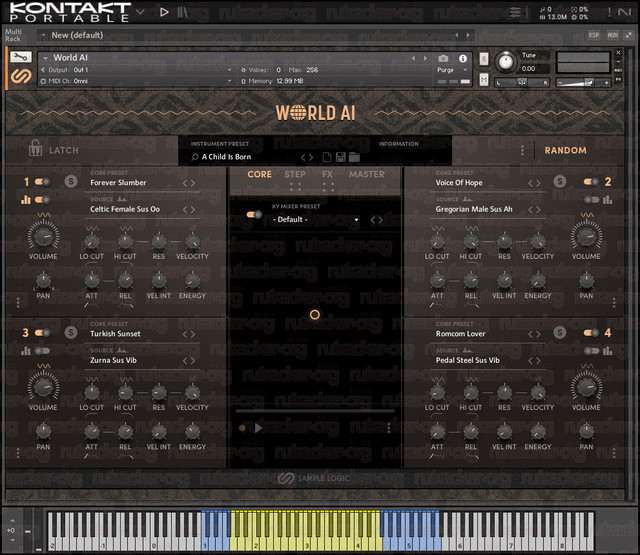Image resolution: width=640 pixels, height=555 pixels.
Task: Toggle core 4 power switch
Action: [591, 333]
